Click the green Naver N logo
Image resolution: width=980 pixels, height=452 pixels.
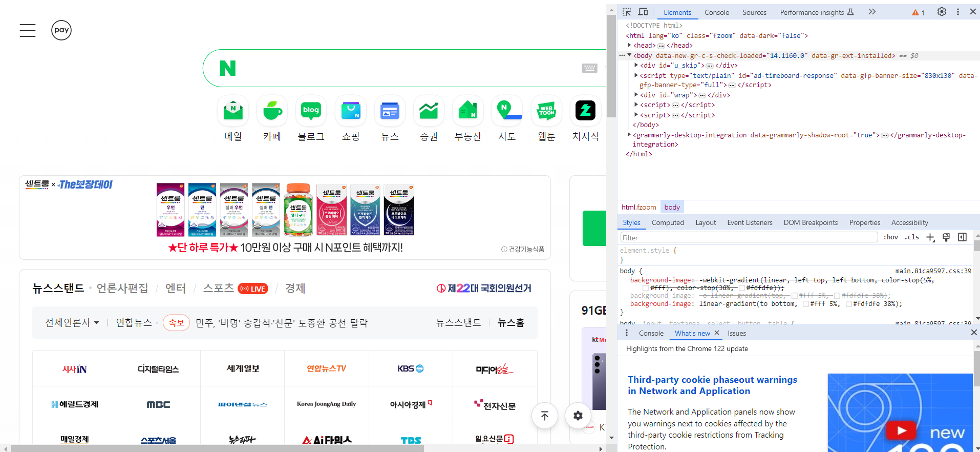point(228,68)
